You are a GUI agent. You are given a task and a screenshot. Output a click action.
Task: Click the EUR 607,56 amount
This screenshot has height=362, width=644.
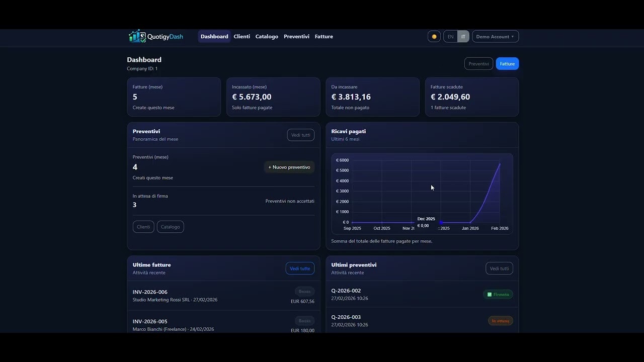click(x=302, y=302)
